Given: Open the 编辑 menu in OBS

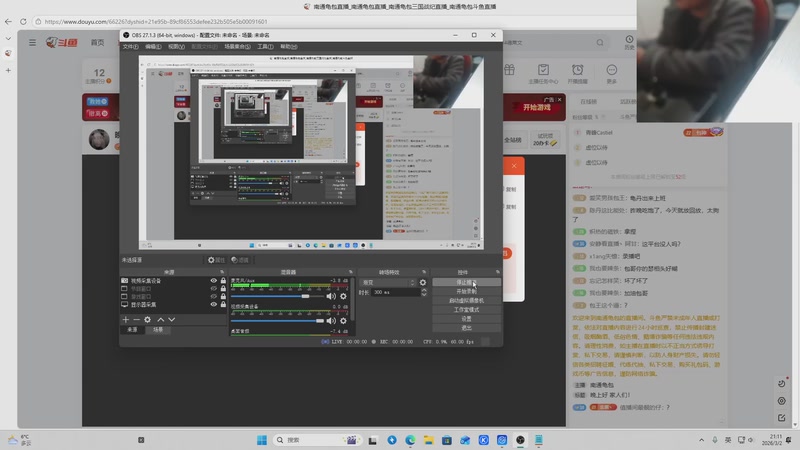Looking at the screenshot, I should [x=153, y=46].
